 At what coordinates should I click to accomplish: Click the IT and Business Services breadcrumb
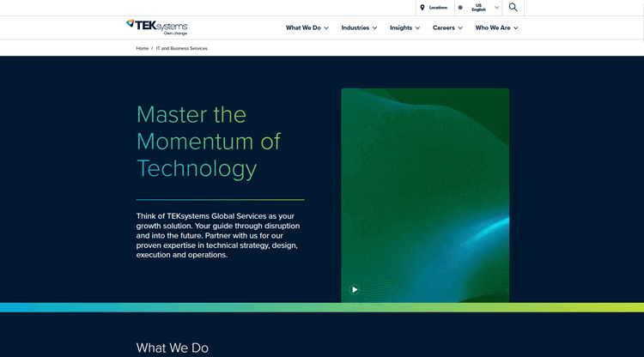click(181, 48)
